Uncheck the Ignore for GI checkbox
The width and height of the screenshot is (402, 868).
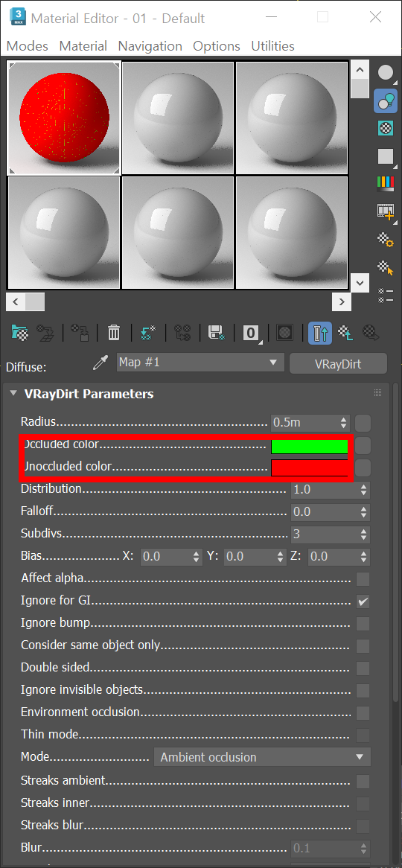coord(363,601)
